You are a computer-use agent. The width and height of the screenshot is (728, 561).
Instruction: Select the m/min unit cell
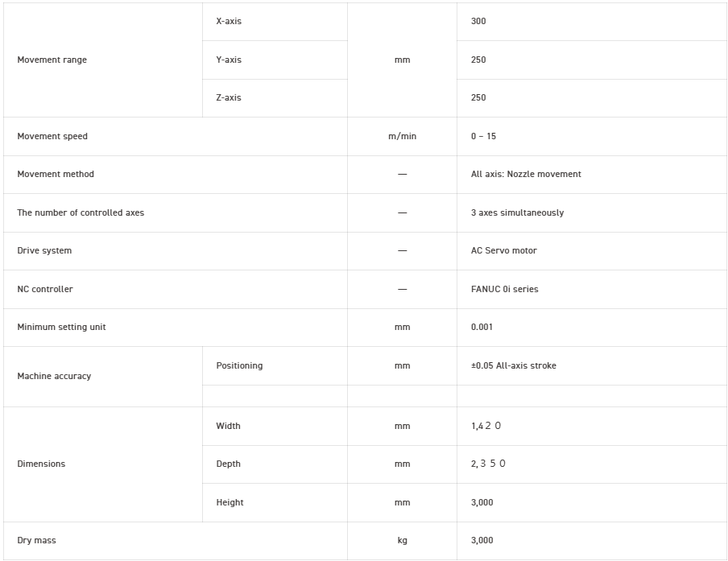[x=402, y=136]
